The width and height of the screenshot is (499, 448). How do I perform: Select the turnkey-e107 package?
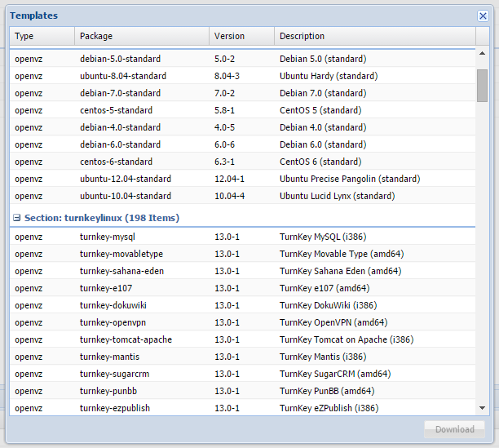pos(106,289)
